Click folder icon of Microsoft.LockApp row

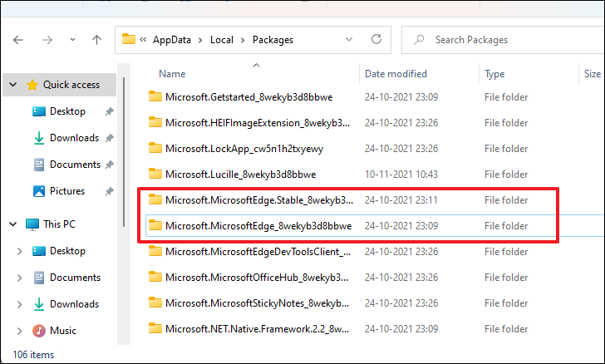click(155, 148)
